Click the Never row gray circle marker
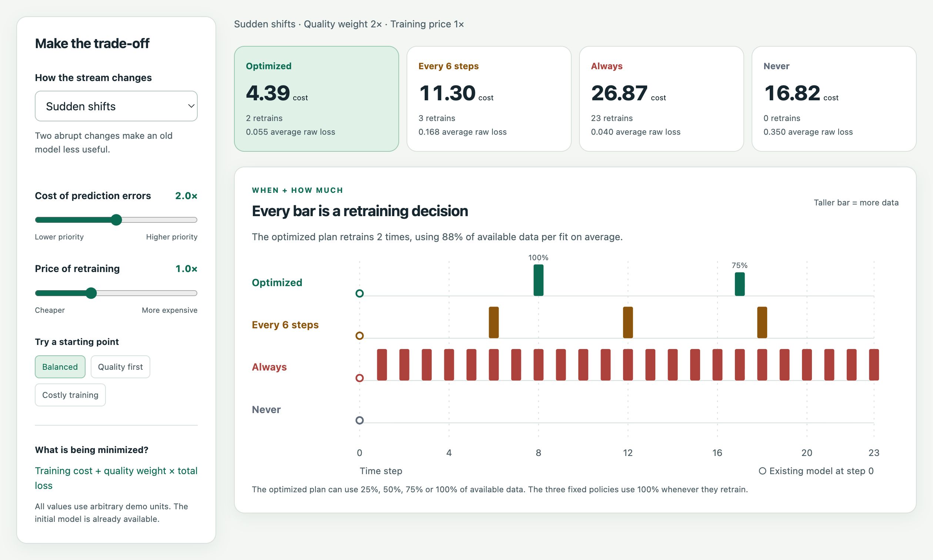Image resolution: width=933 pixels, height=560 pixels. (x=360, y=420)
